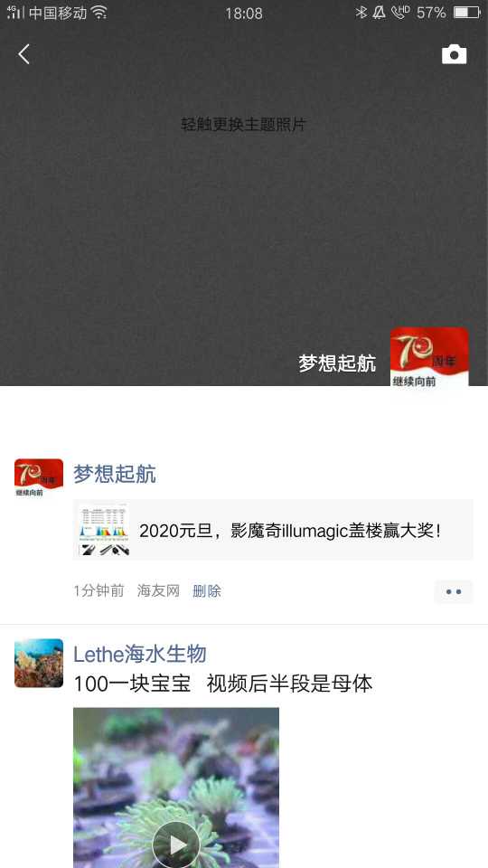Tap 梦想起航 avatar beside the first post
Viewport: 488px width, 868px height.
pyautogui.click(x=39, y=477)
